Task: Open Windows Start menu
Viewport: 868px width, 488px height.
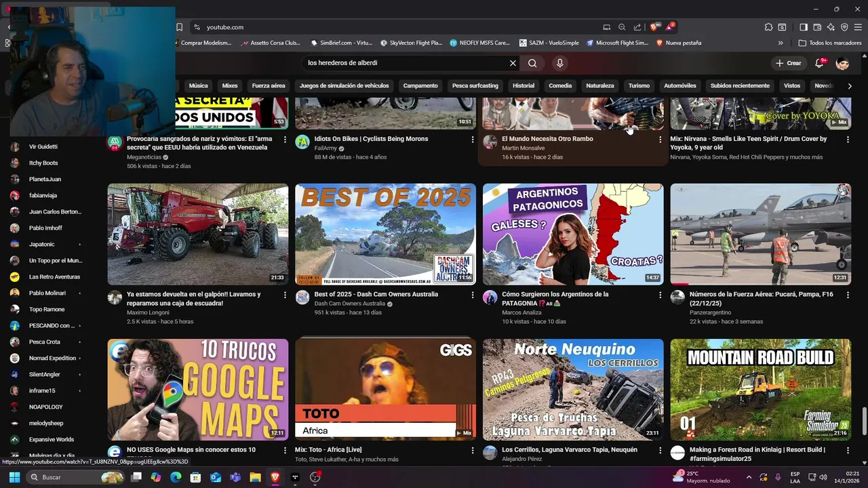Action: coord(14,477)
